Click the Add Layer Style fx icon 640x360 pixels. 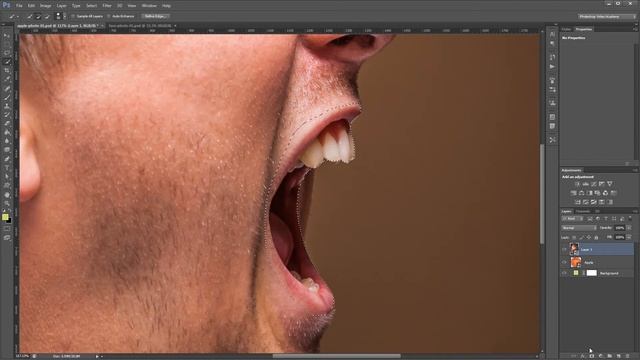tap(582, 356)
